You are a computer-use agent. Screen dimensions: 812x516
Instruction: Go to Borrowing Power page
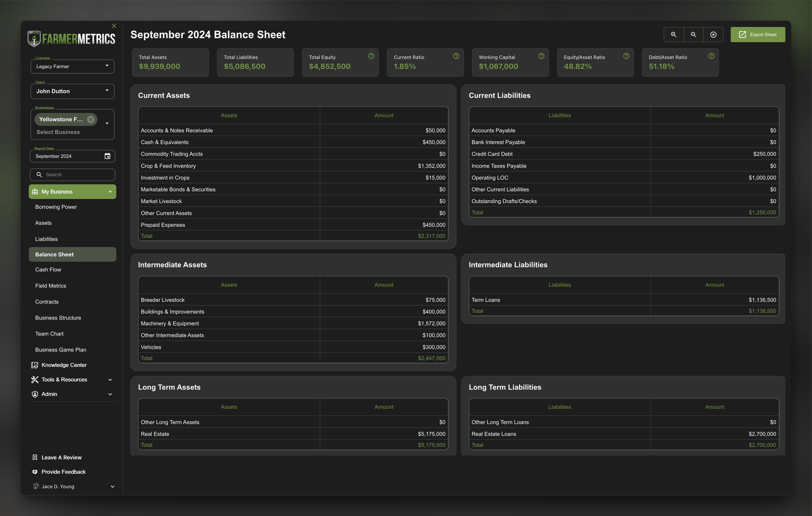(56, 207)
